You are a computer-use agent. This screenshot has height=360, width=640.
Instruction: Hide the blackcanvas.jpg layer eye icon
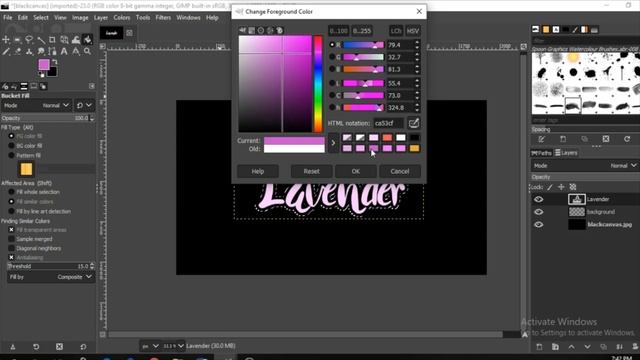click(x=539, y=224)
